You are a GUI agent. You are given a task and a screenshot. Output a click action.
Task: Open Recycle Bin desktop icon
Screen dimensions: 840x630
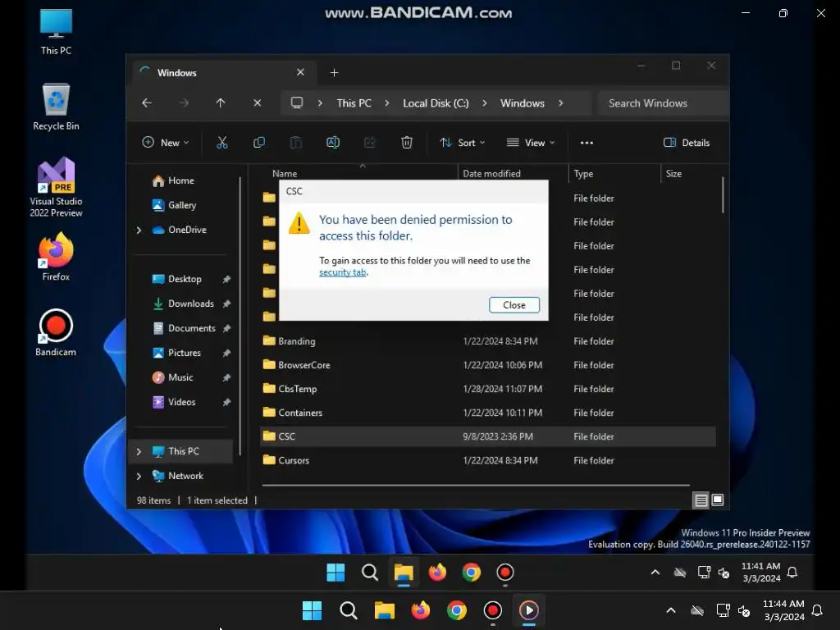[56, 107]
